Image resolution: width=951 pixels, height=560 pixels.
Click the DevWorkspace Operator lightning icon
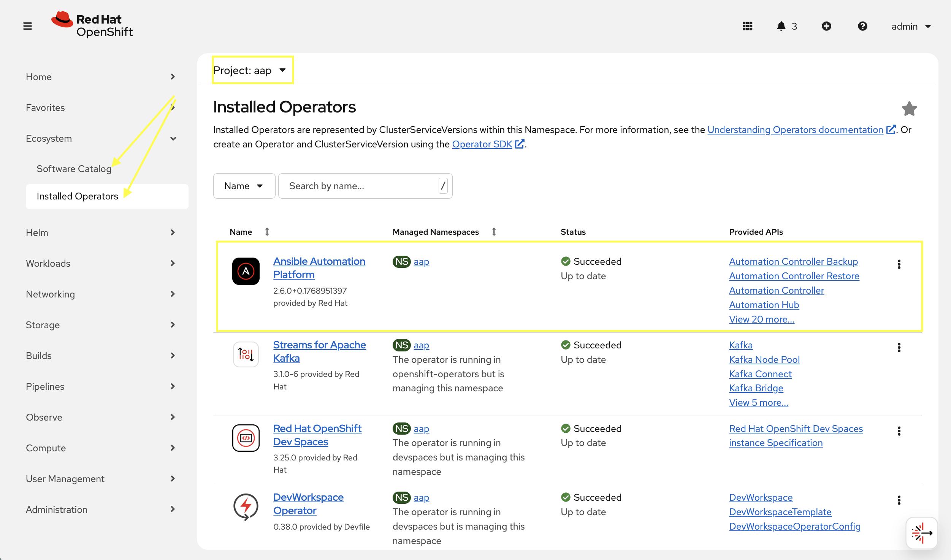(x=246, y=506)
